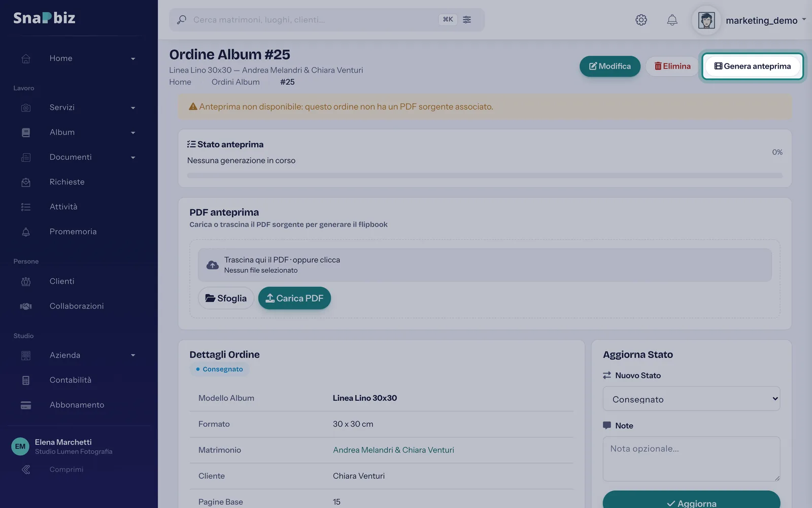This screenshot has width=812, height=508.
Task: Click the Elimina button
Action: [x=672, y=66]
